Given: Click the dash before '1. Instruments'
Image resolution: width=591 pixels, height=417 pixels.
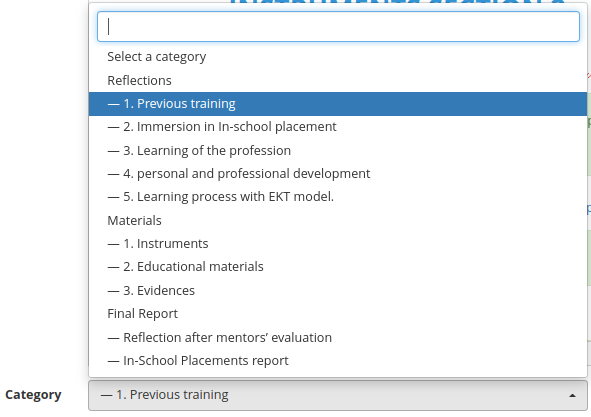Looking at the screenshot, I should [x=113, y=244].
